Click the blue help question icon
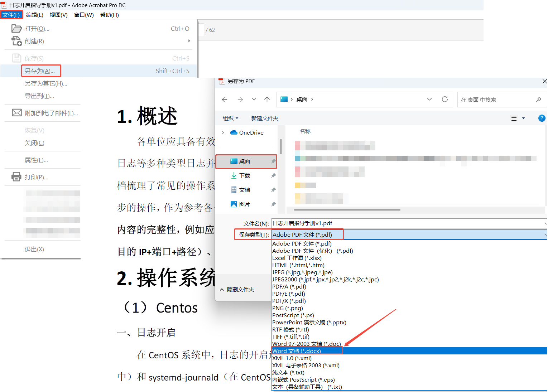Screen dimensions: 548x392 pos(542,118)
